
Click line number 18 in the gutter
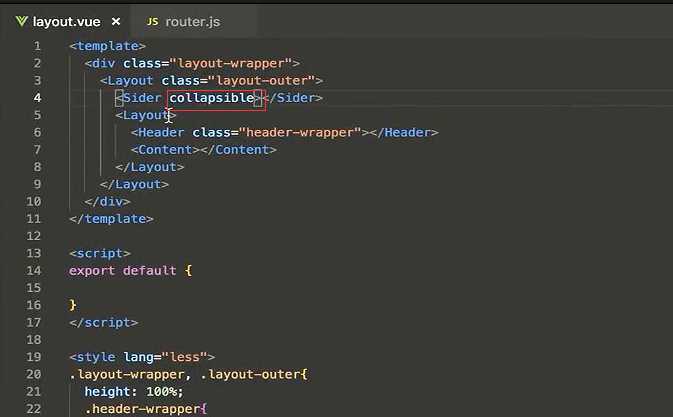pyautogui.click(x=33, y=340)
